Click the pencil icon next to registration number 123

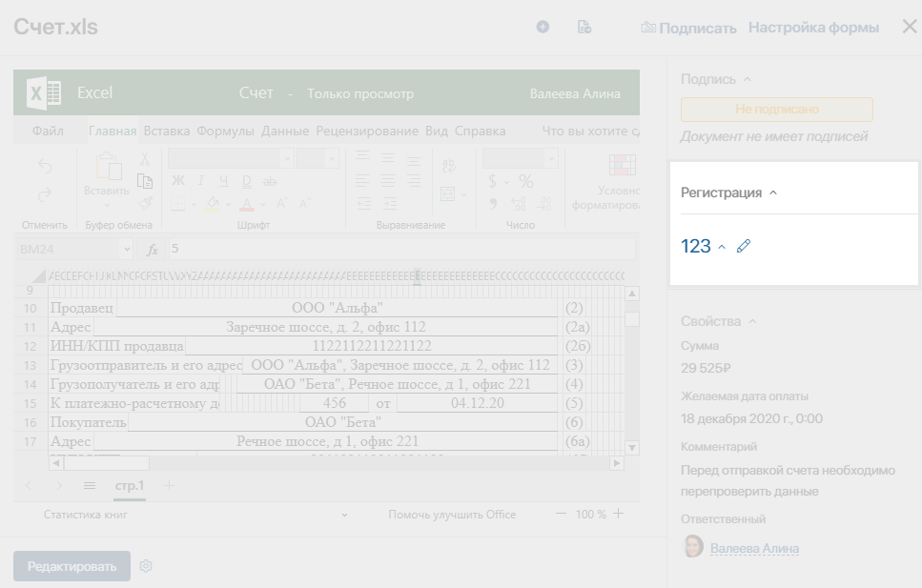point(744,246)
